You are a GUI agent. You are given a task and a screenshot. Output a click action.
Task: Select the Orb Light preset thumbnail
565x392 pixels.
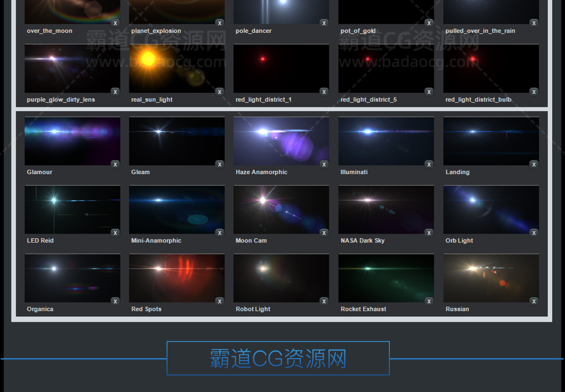(x=491, y=209)
